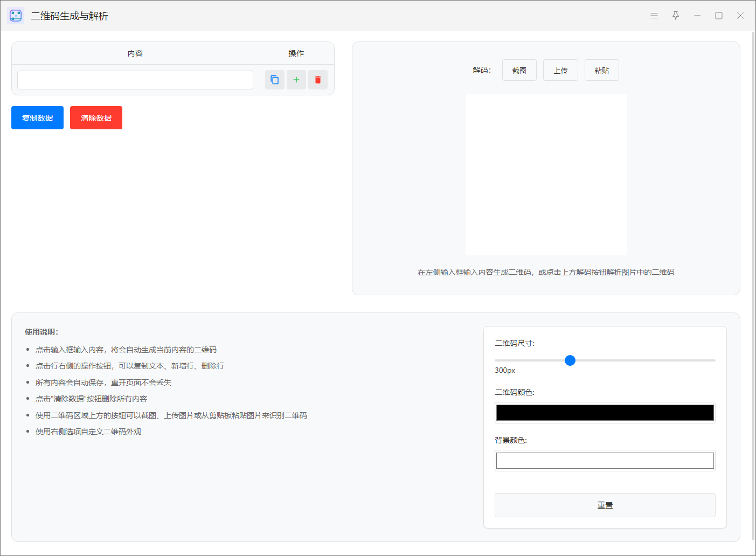Focus the content text input field
Screen dimensions: 756x556
(135, 80)
